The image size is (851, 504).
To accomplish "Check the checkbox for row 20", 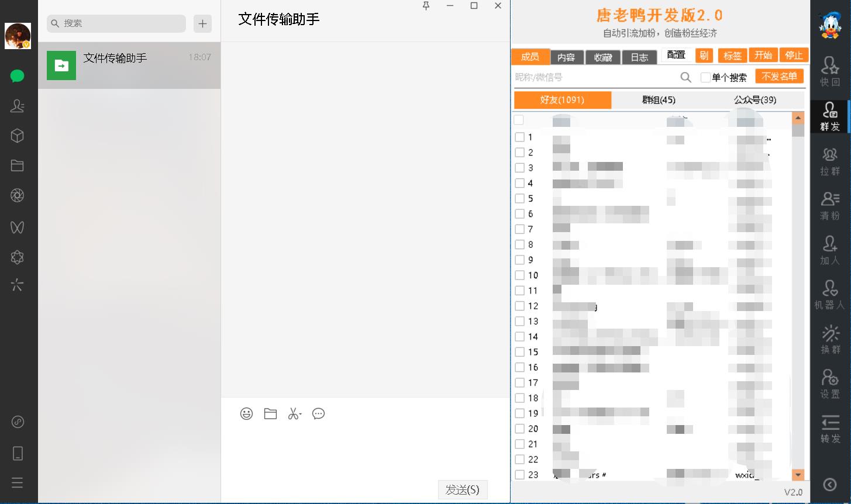I will pos(519,429).
